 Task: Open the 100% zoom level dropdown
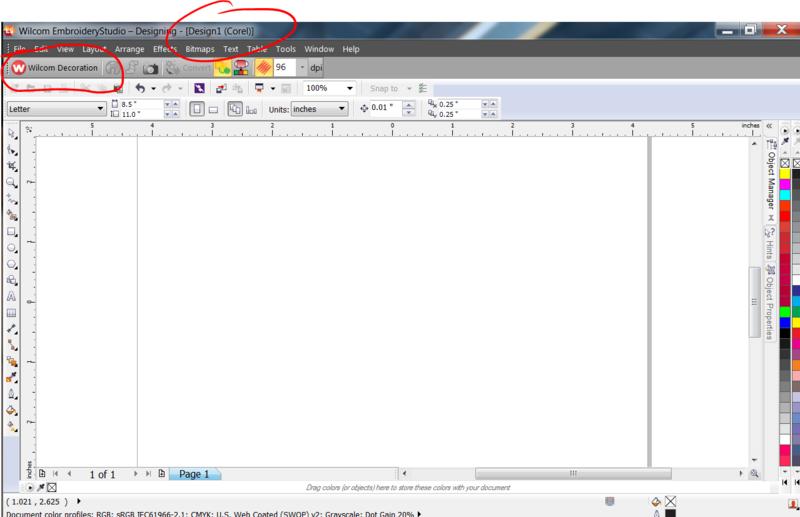[x=350, y=88]
